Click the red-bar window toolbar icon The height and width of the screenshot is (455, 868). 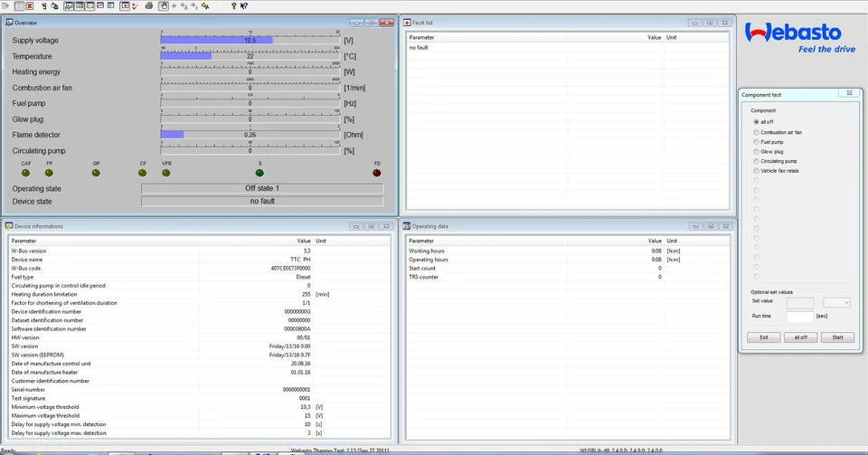coord(100,5)
